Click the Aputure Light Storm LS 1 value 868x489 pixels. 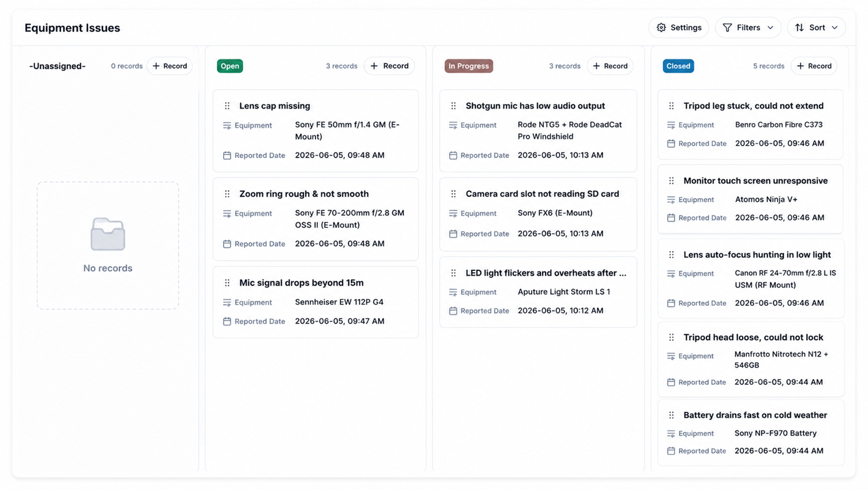(x=564, y=292)
